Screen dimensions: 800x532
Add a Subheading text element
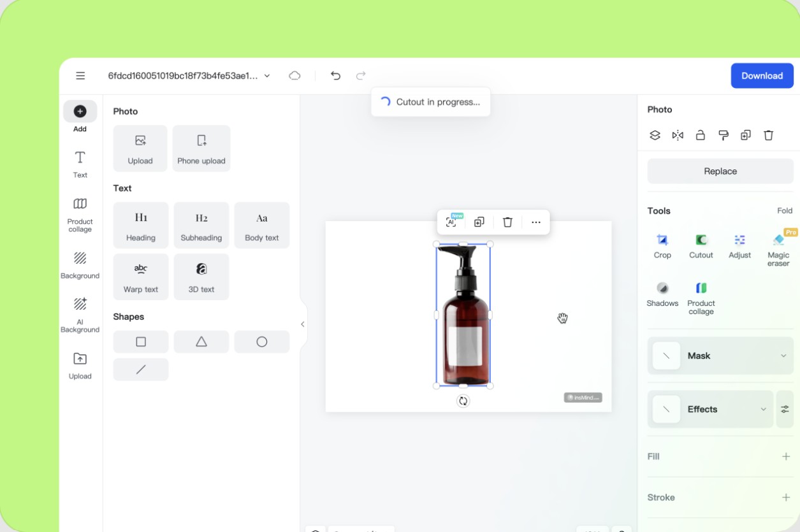201,225
